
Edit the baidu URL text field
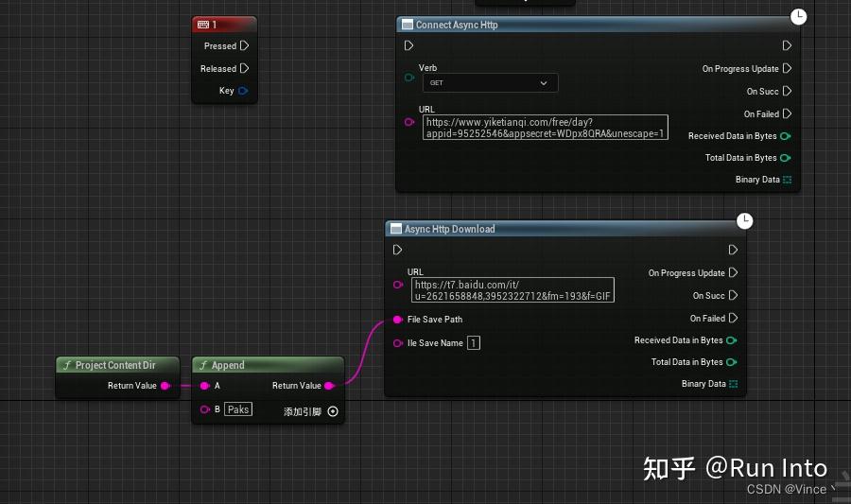tap(512, 290)
